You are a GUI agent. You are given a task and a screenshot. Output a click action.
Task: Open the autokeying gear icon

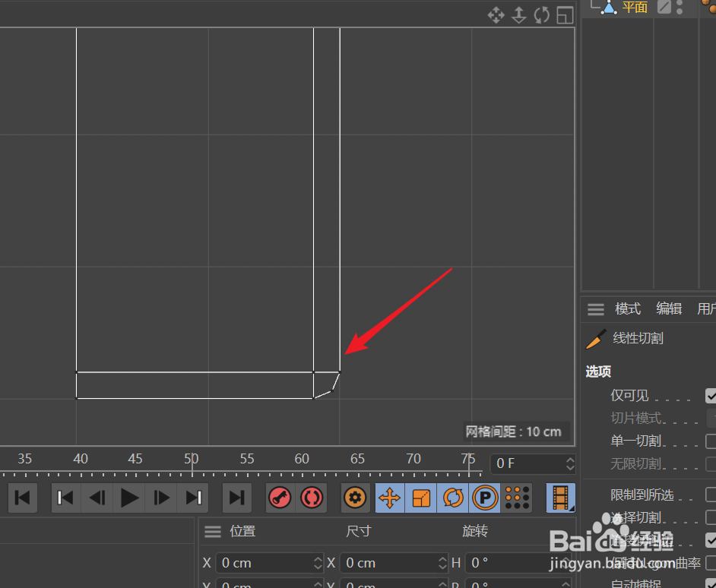(x=355, y=498)
